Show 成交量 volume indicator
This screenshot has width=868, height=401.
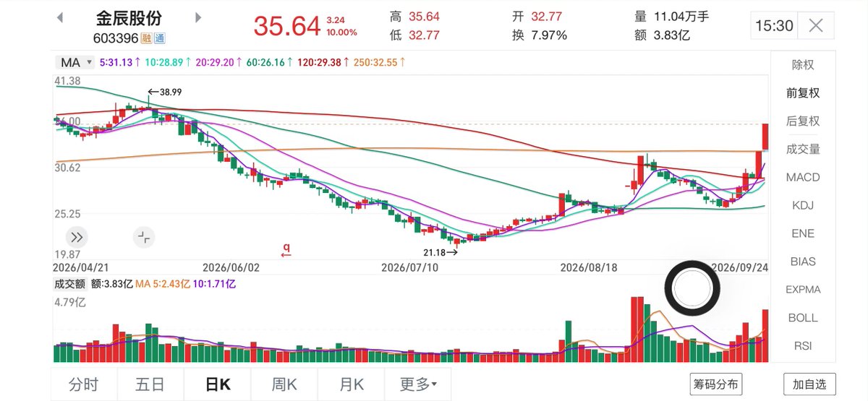(803, 150)
